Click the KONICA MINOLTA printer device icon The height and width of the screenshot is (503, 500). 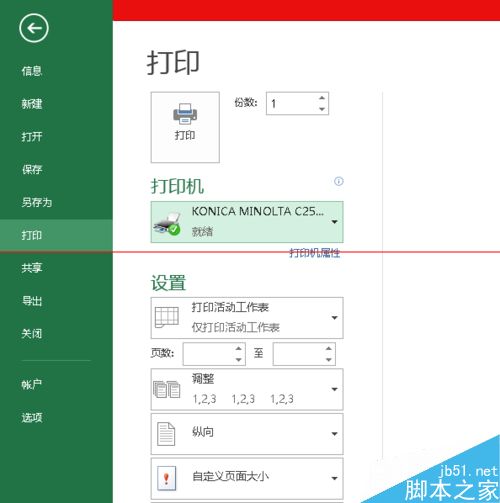[167, 223]
